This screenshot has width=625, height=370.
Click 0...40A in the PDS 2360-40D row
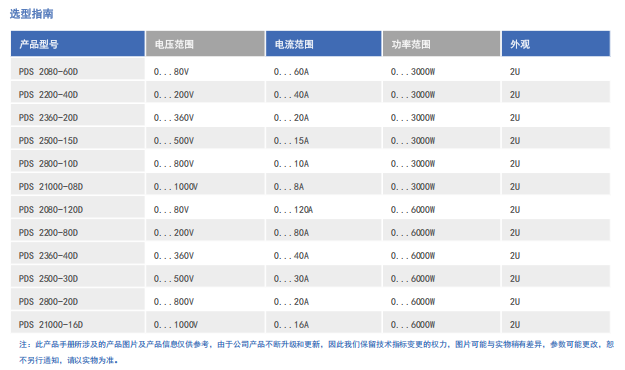click(291, 256)
